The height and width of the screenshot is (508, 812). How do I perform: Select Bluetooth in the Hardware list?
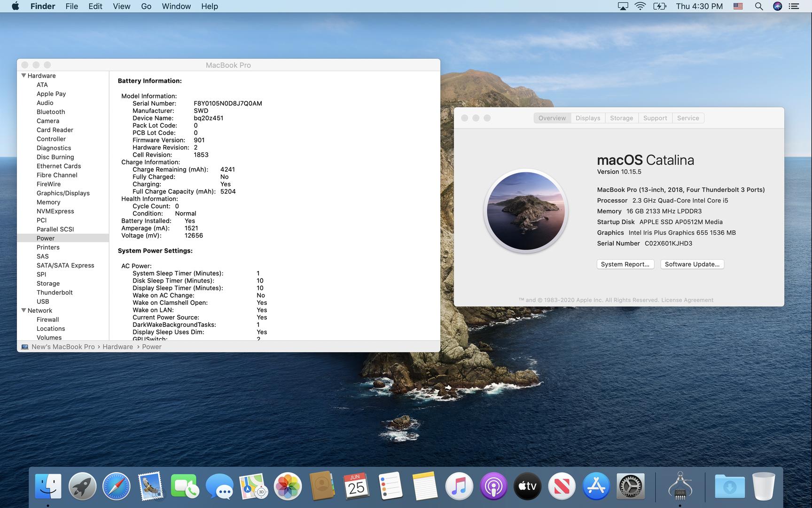[x=51, y=112]
